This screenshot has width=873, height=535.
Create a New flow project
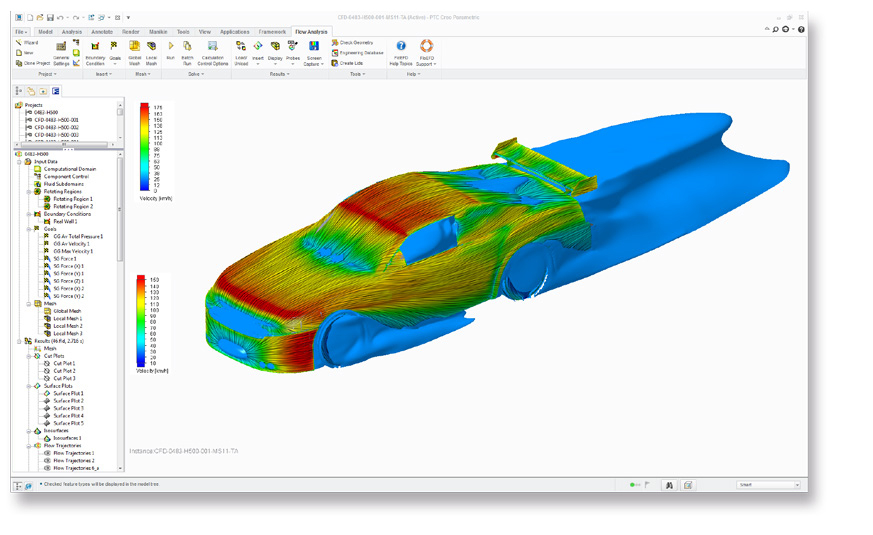pyautogui.click(x=25, y=53)
